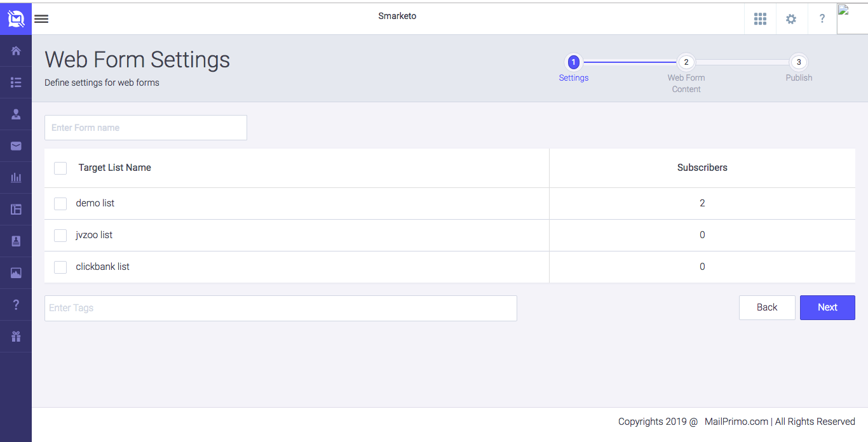Viewport: 868px width, 442px height.
Task: Focus the Enter Form name field
Action: [146, 128]
